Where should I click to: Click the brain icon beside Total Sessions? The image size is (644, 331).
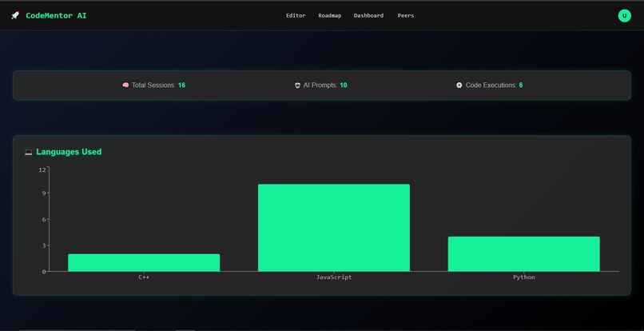click(125, 85)
